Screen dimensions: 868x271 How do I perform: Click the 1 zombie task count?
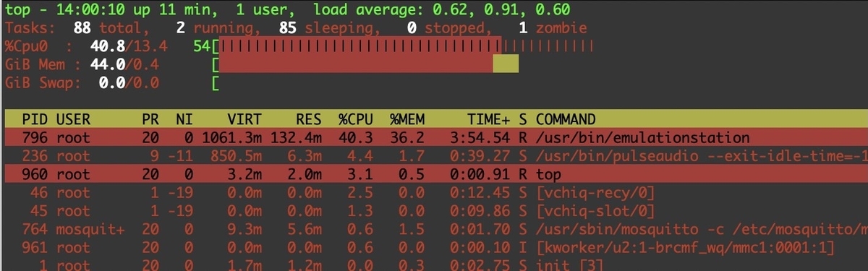[x=523, y=29]
